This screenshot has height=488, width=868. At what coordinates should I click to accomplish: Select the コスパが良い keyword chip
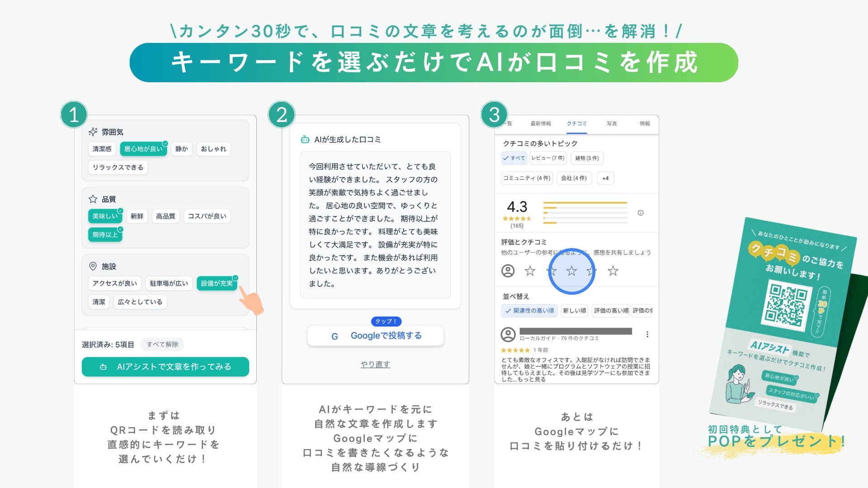(x=207, y=216)
